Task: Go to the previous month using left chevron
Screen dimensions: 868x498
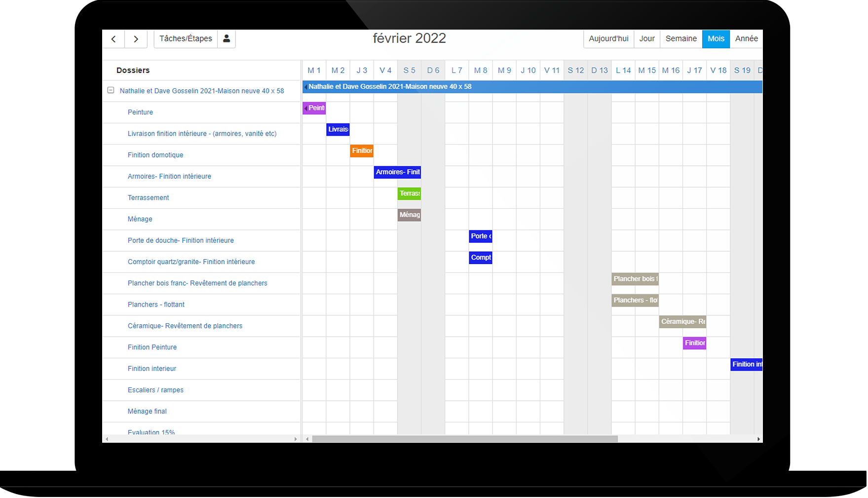Action: (x=113, y=39)
